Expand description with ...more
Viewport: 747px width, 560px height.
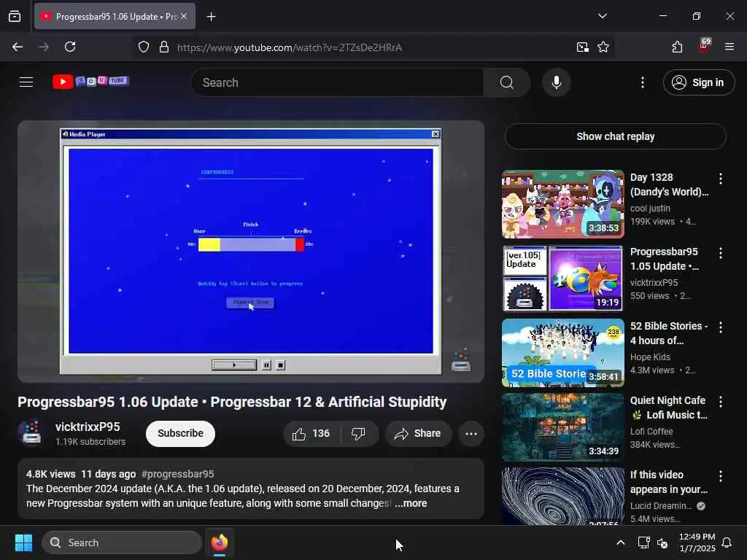(411, 503)
